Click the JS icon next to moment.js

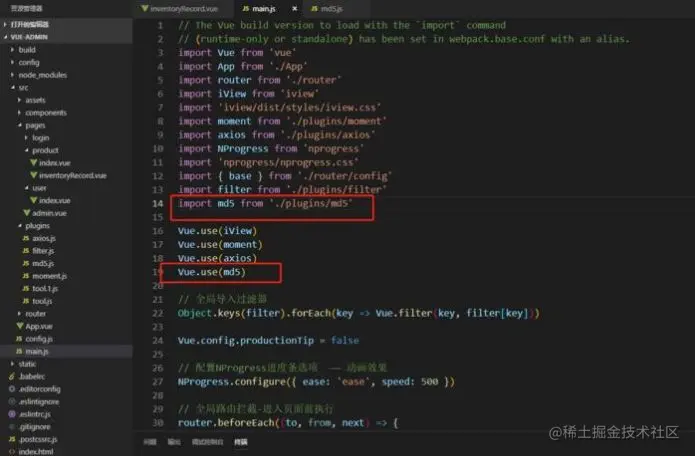point(26,276)
